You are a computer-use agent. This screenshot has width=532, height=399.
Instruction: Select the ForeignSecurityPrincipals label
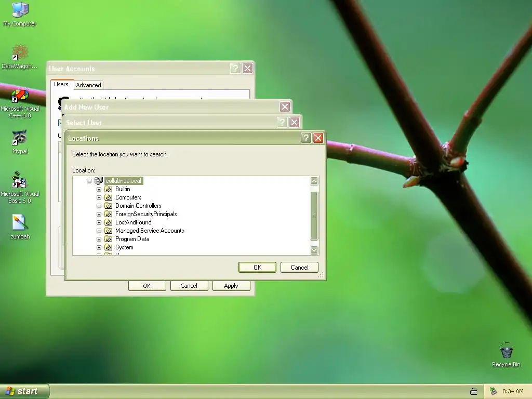[146, 214]
